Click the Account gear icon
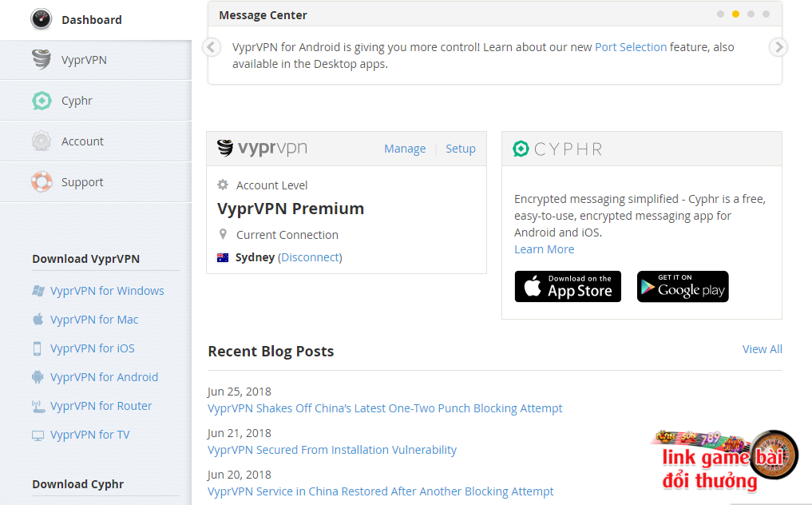Screen dimensions: 812x505 coord(42,141)
